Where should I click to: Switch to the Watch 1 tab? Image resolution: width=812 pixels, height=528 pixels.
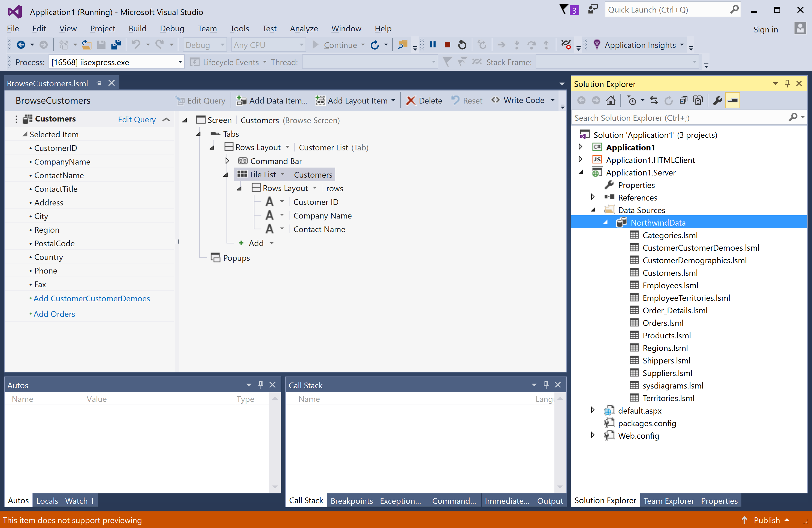point(80,500)
